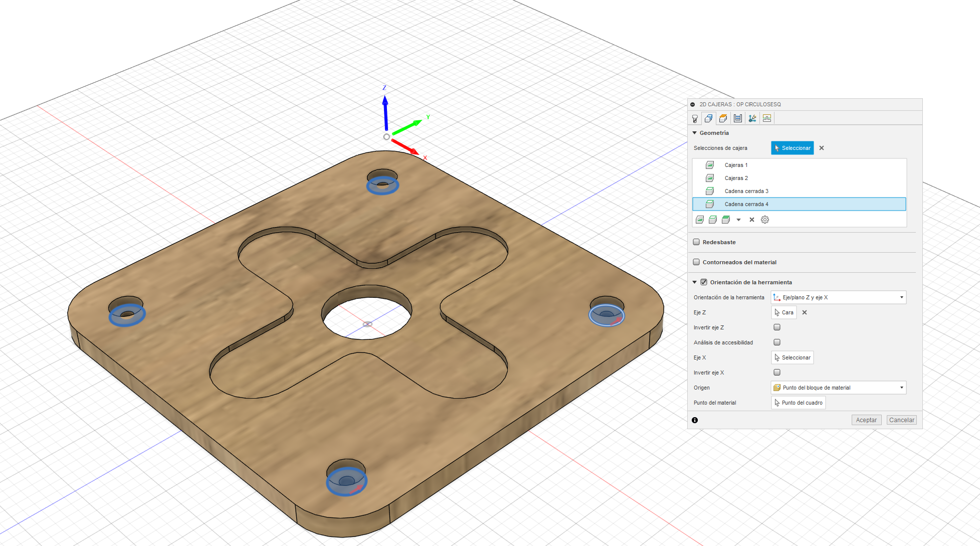This screenshot has height=546, width=980.
Task: Clear the Eje Z selection with X
Action: [805, 312]
